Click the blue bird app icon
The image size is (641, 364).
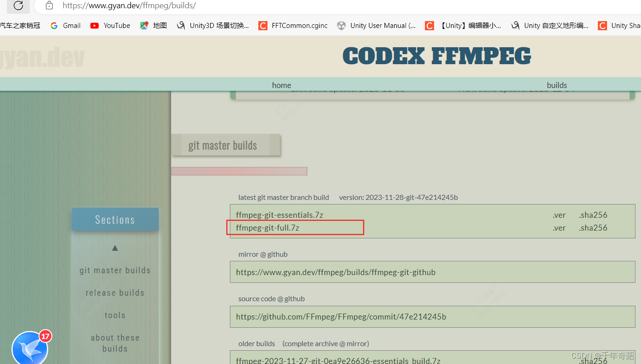pos(29,348)
